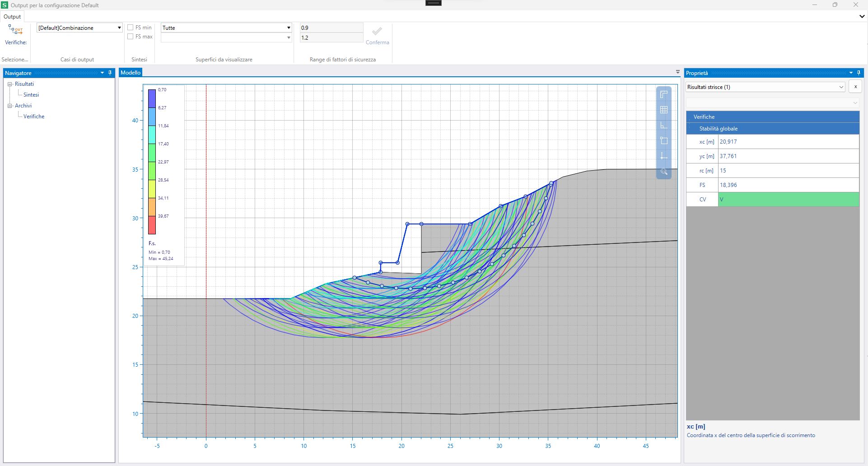
Task: Open the Navigatore panel options arrow
Action: (x=102, y=73)
